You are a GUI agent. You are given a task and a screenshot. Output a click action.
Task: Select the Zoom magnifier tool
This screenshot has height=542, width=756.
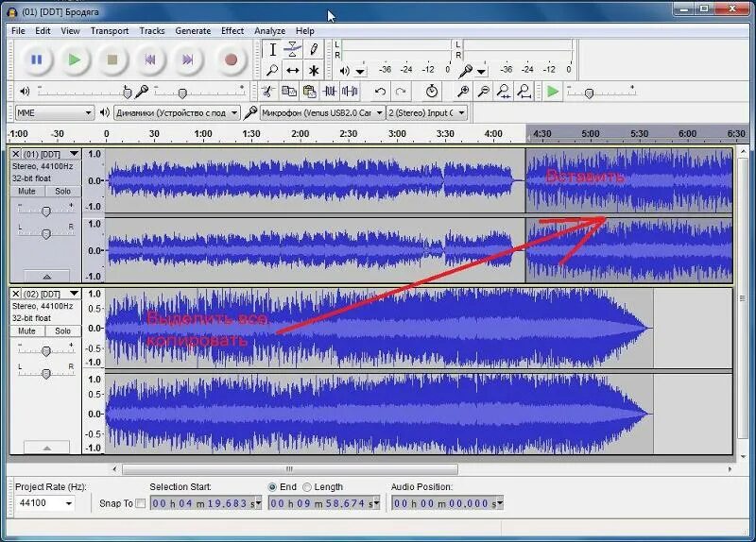(272, 70)
